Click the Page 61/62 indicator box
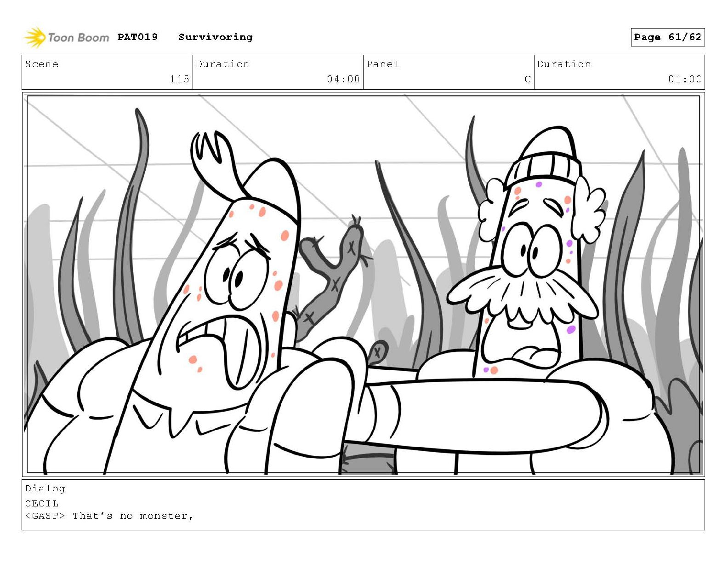This screenshot has width=728, height=563. [x=667, y=37]
